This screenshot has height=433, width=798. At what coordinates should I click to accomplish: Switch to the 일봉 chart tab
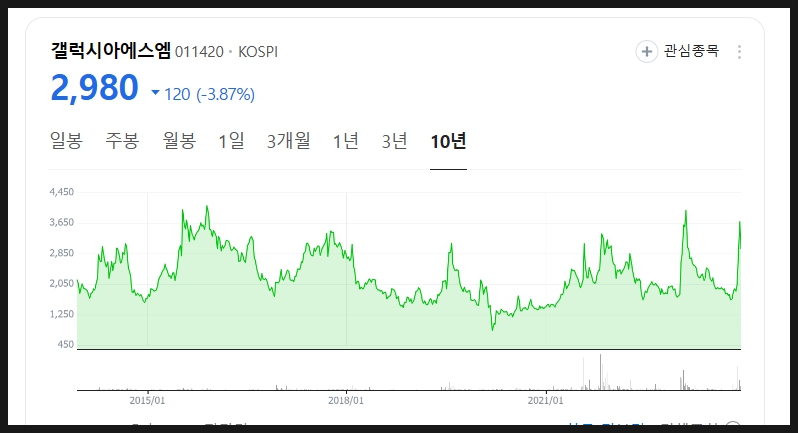(66, 141)
